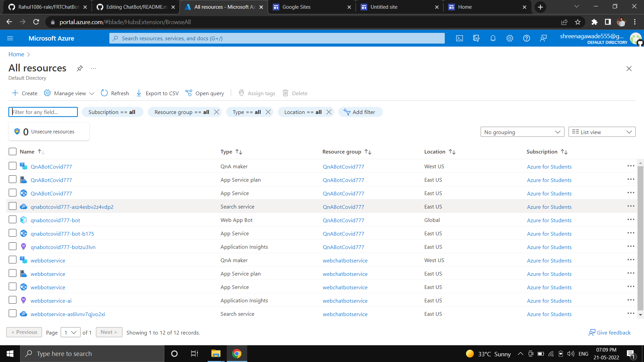Click the Add filter button
The image size is (644, 362).
(360, 112)
